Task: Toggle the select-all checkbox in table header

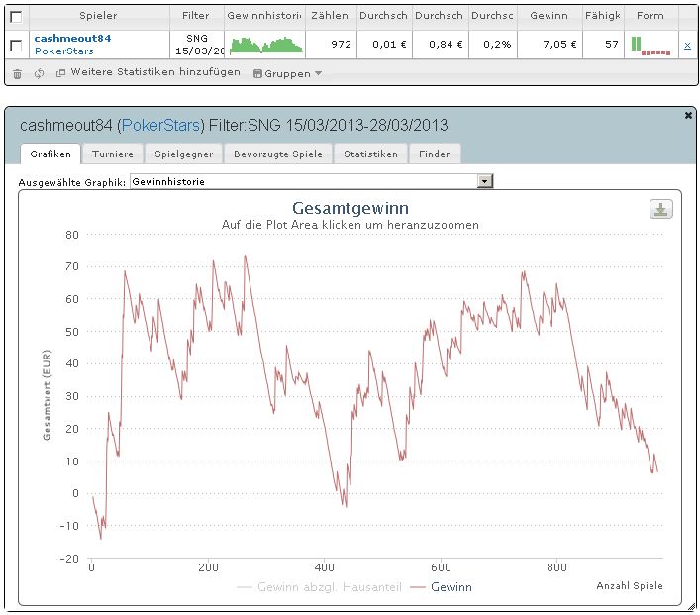Action: click(16, 17)
